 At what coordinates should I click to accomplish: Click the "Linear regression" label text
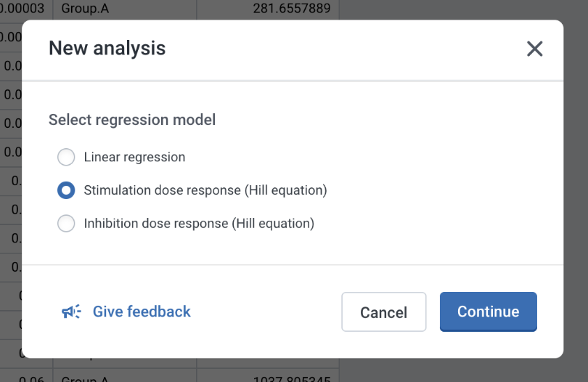pos(134,157)
